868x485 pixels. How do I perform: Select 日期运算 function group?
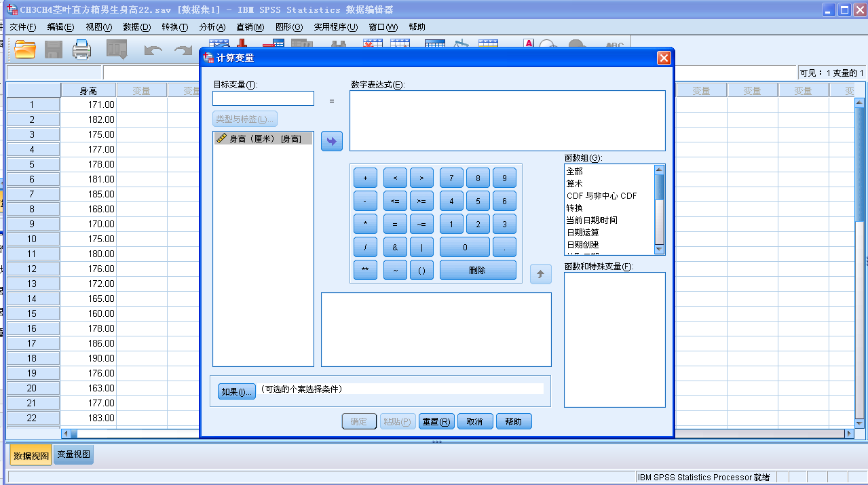582,233
